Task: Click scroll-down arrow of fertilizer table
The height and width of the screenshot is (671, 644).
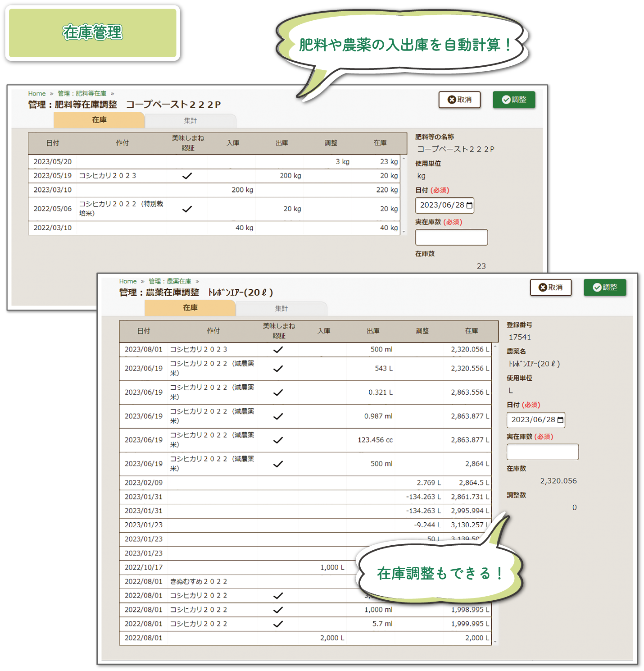Action: pyautogui.click(x=404, y=232)
